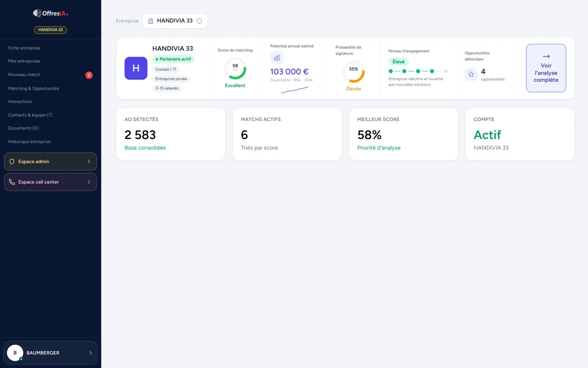Click the bar chart icon under Potentiel annuel estimé

tap(277, 58)
